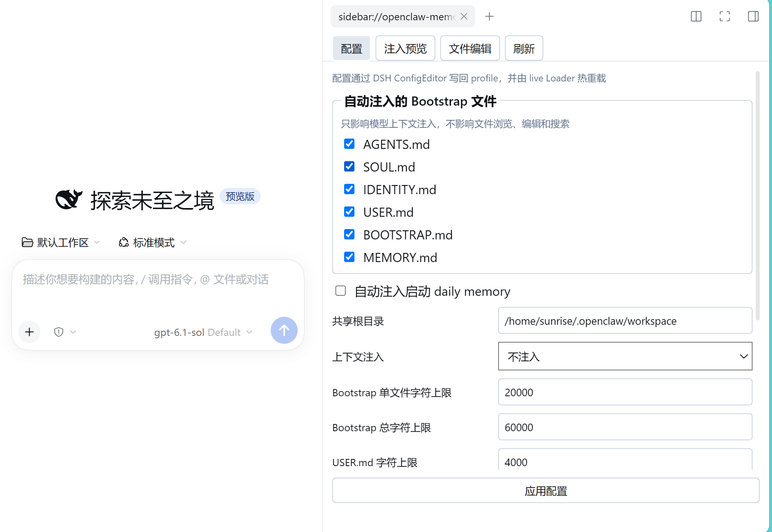Edit Bootstrap 单文件字符上限 field 20000
Screen dimensions: 772x532
pyautogui.click(x=625, y=392)
